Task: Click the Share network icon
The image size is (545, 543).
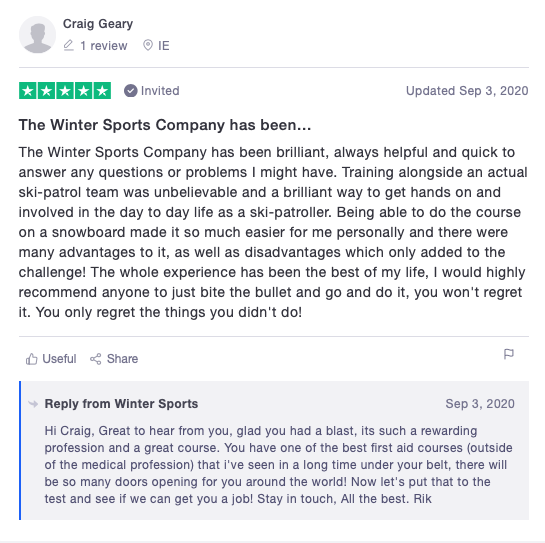Action: coord(96,359)
